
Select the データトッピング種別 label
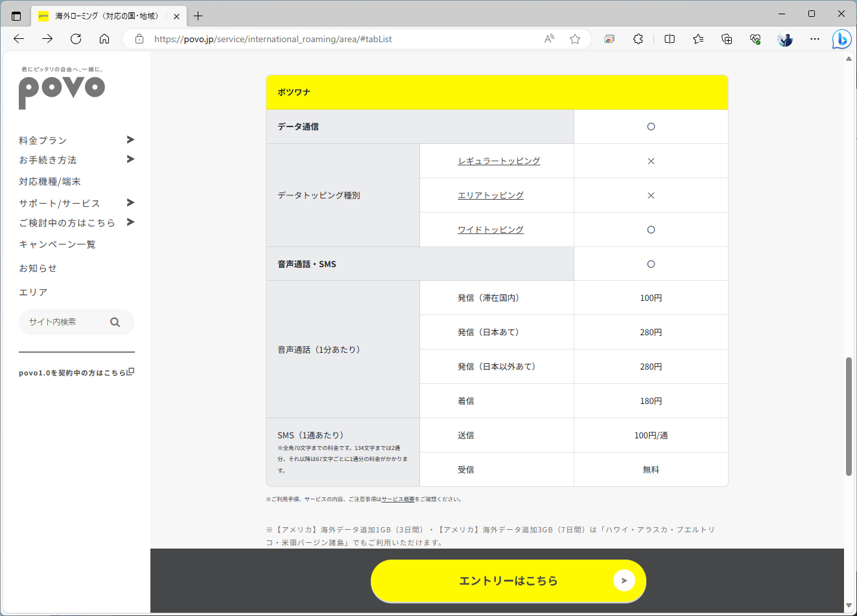click(x=319, y=195)
